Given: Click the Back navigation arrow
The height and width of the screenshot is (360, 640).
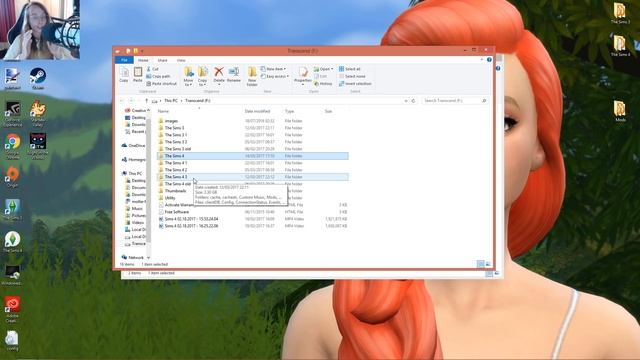Looking at the screenshot, I should pos(122,100).
